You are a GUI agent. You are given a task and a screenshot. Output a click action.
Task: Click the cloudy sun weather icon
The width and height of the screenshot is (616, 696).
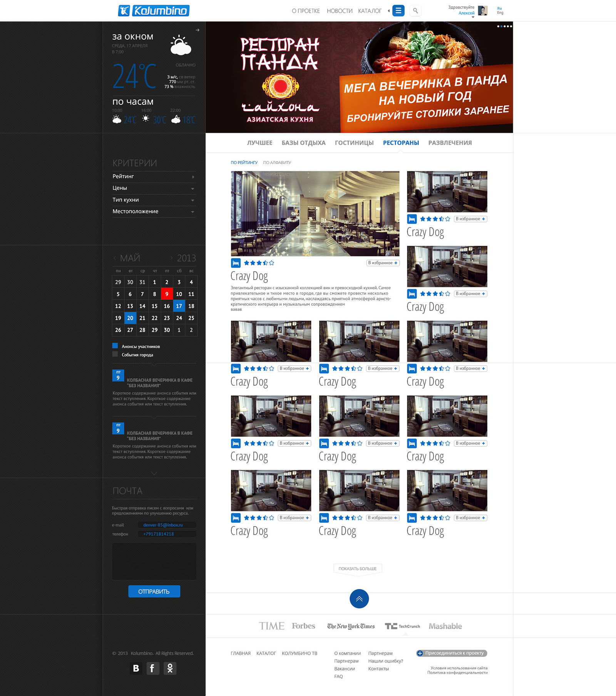coord(181,45)
